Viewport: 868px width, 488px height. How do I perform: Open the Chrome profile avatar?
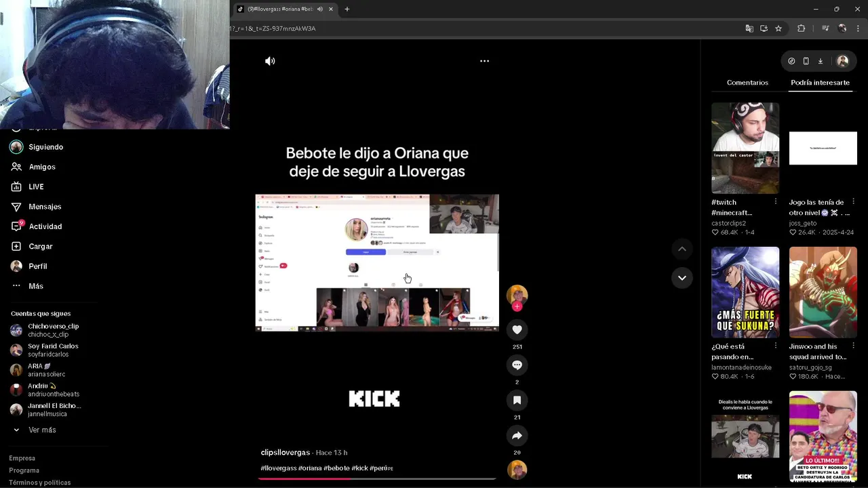842,28
